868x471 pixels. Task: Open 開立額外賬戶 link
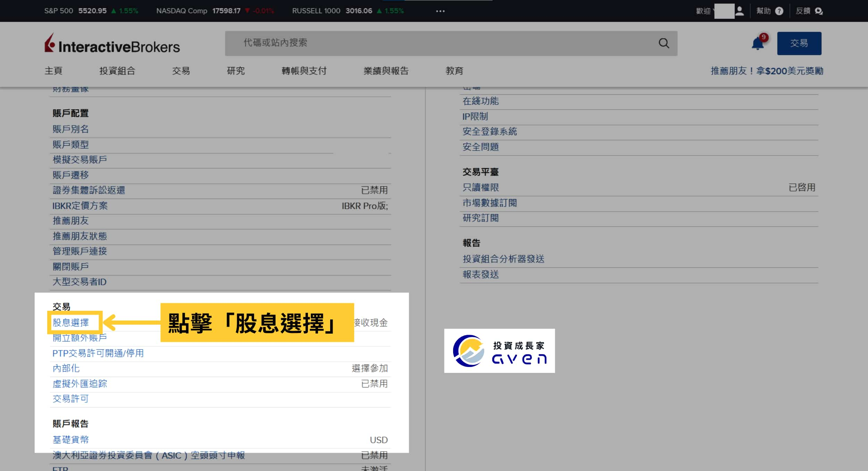[80, 338]
